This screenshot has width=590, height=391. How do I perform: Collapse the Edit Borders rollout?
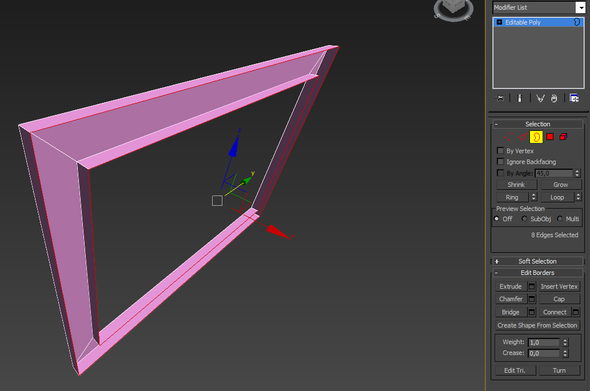point(537,272)
